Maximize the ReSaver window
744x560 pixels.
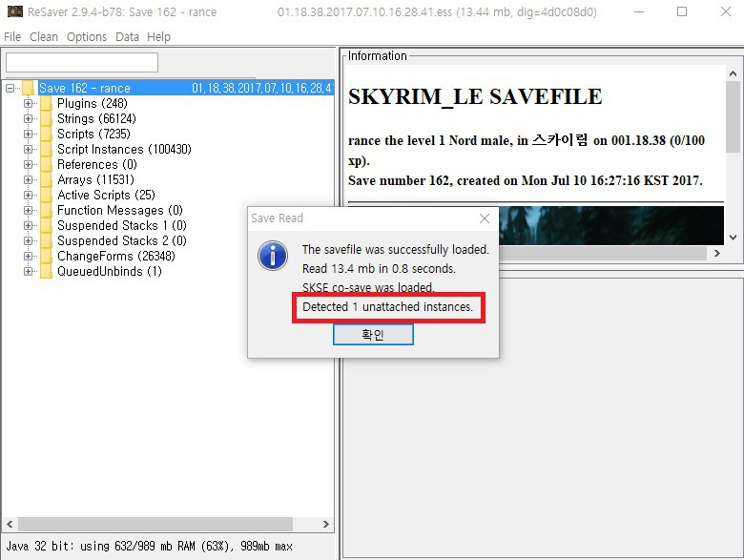682,11
